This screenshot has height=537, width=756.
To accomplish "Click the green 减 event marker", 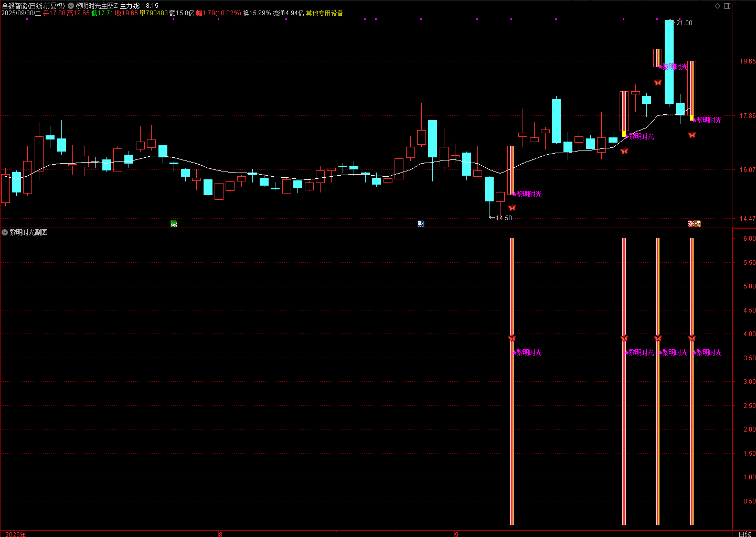I will tap(174, 224).
